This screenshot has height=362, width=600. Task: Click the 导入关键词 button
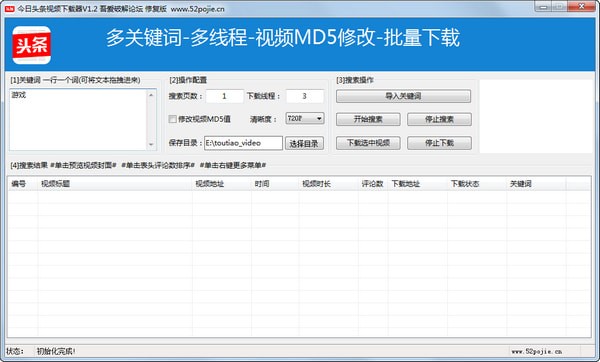pos(403,96)
